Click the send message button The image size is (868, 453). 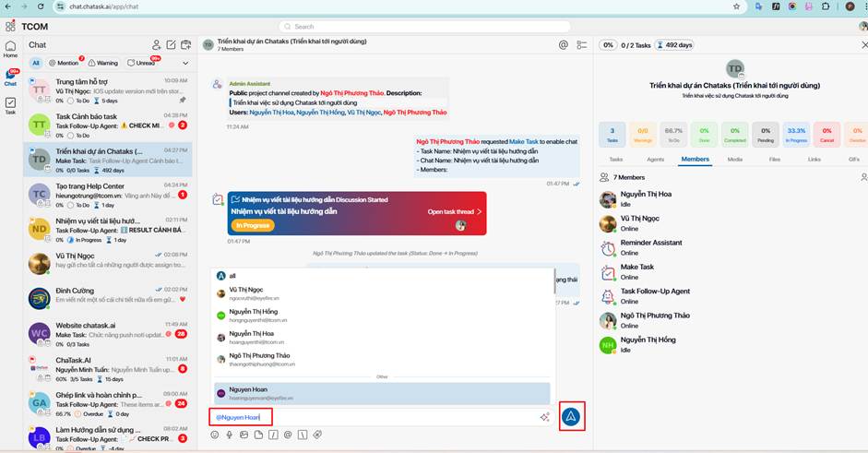click(571, 416)
